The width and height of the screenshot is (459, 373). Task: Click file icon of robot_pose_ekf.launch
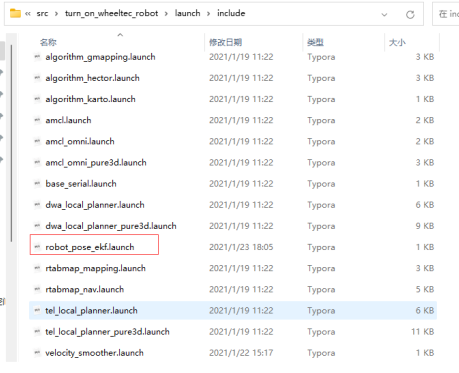pyautogui.click(x=37, y=247)
